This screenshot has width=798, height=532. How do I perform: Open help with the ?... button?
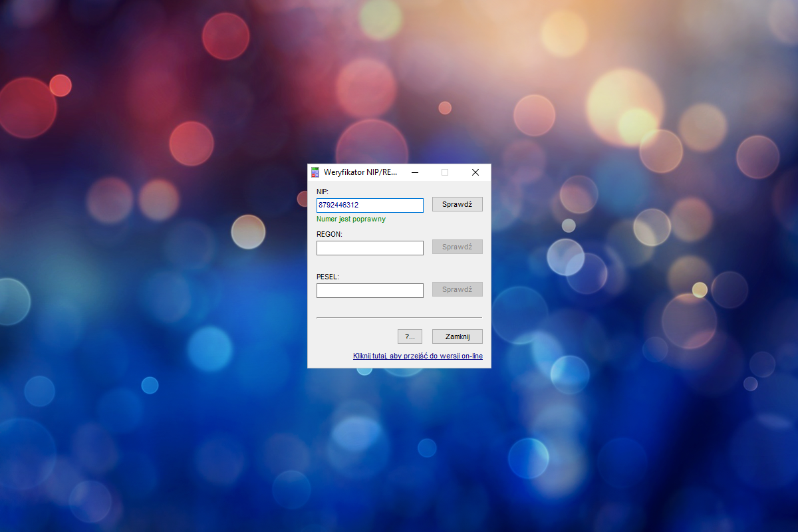[410, 336]
